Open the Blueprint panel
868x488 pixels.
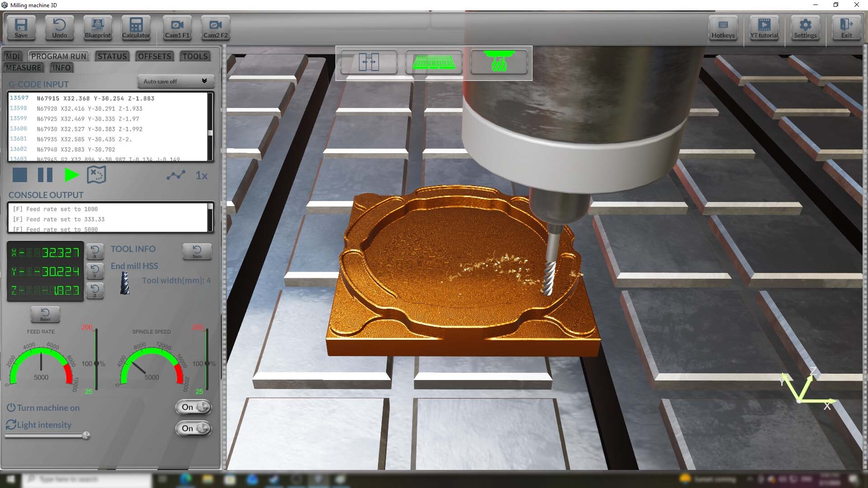(x=97, y=28)
